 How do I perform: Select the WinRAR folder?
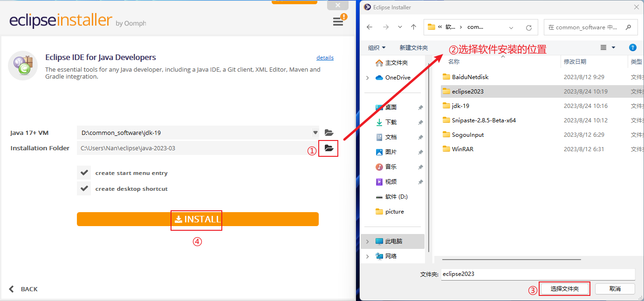click(463, 149)
